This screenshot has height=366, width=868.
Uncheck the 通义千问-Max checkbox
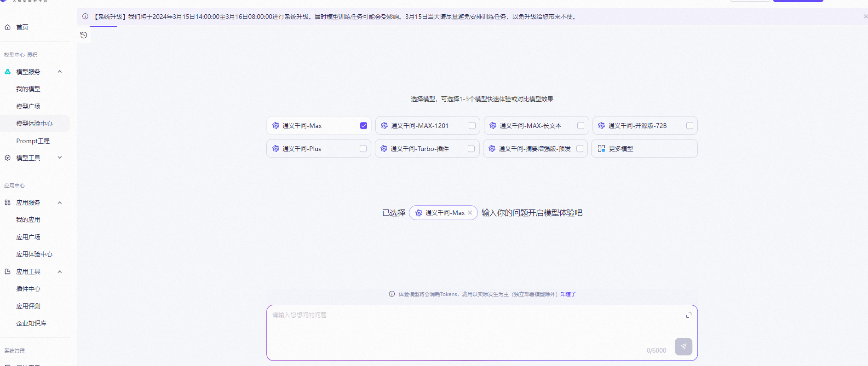click(364, 126)
